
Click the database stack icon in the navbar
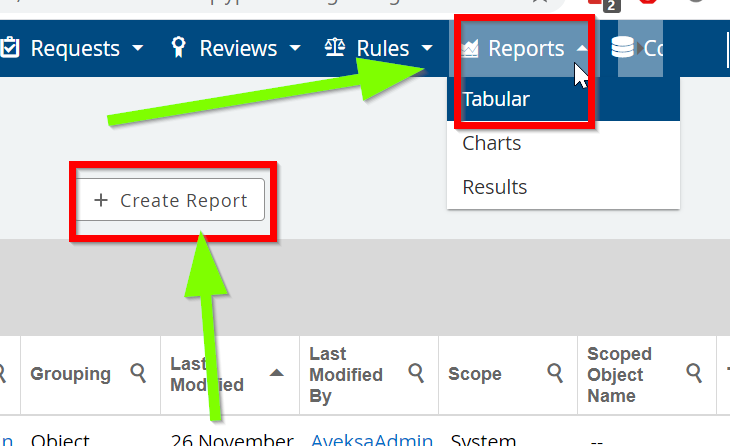pyautogui.click(x=624, y=48)
